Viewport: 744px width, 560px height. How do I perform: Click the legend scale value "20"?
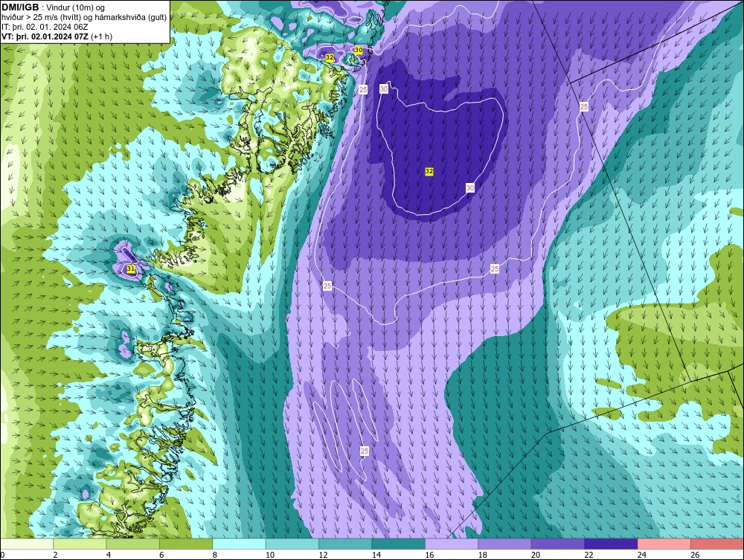535,555
